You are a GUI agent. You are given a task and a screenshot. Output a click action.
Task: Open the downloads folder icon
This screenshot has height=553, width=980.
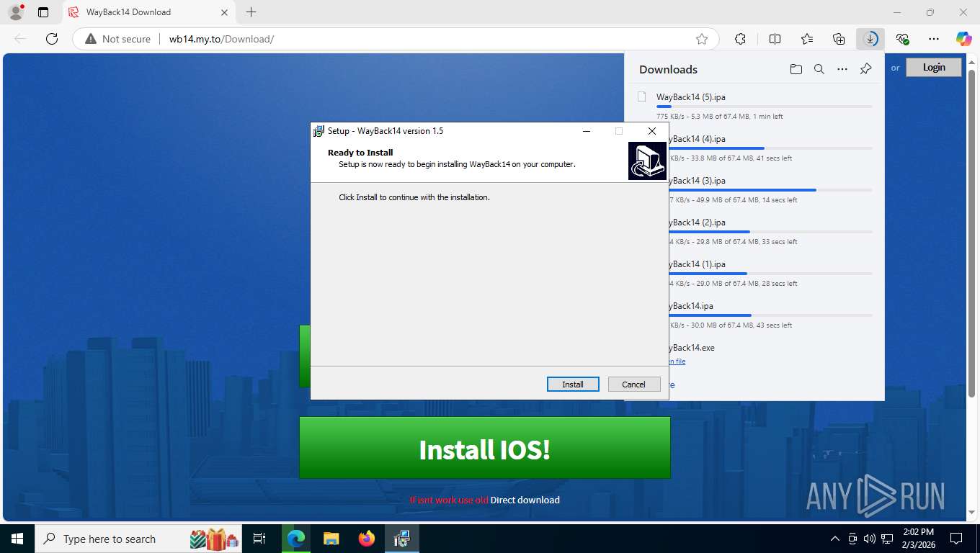796,69
